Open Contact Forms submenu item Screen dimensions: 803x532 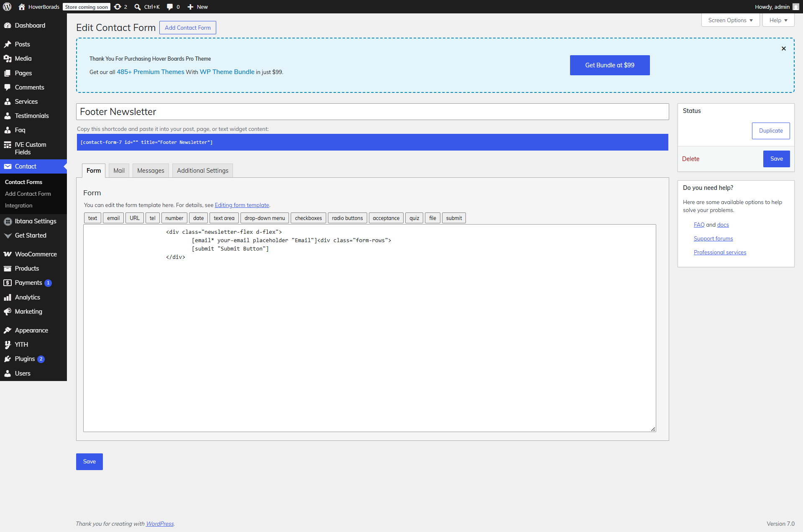pos(23,182)
